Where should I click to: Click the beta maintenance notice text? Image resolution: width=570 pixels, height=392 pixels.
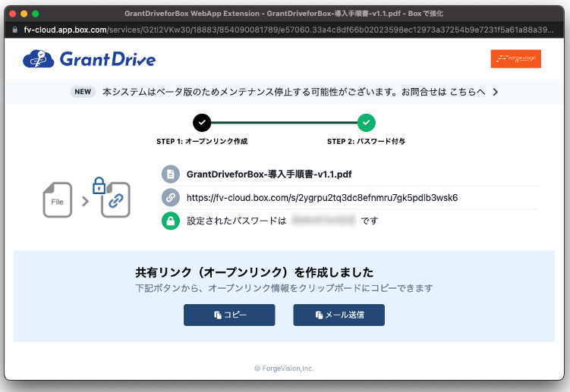pyautogui.click(x=250, y=92)
